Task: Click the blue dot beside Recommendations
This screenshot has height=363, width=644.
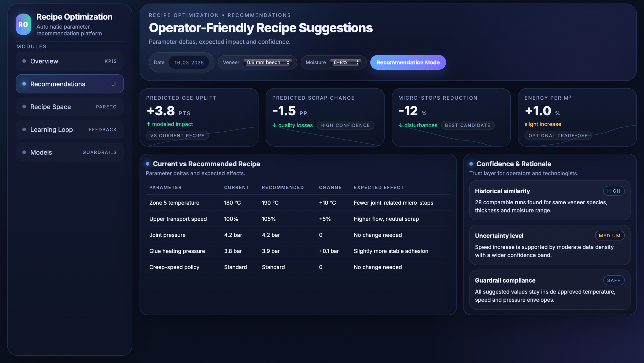Action: coord(24,84)
